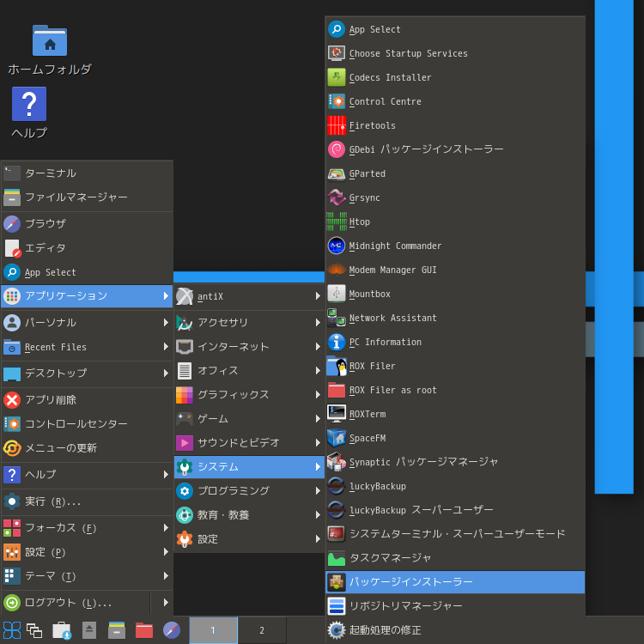Open the ヘルプ desktop question mark icon

click(29, 104)
